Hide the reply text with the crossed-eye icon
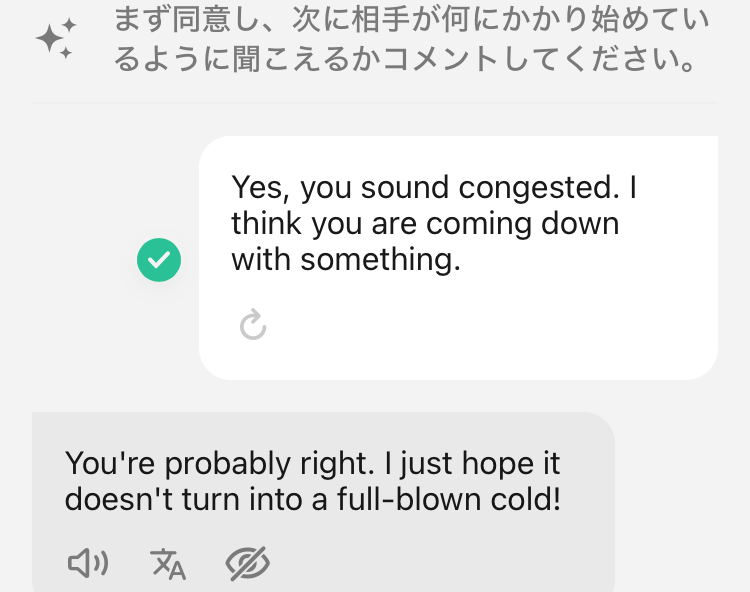Screen dimensions: 750x592 click(x=247, y=564)
